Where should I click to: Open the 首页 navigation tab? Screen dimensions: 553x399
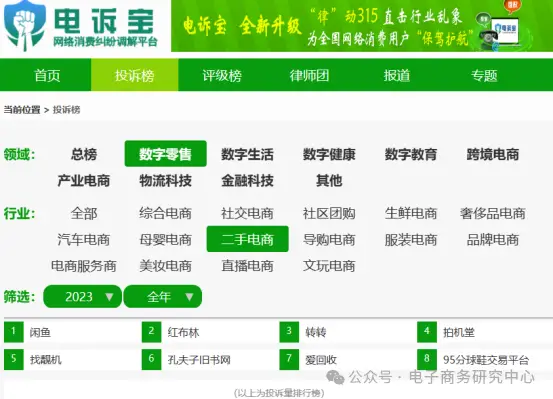click(x=47, y=75)
